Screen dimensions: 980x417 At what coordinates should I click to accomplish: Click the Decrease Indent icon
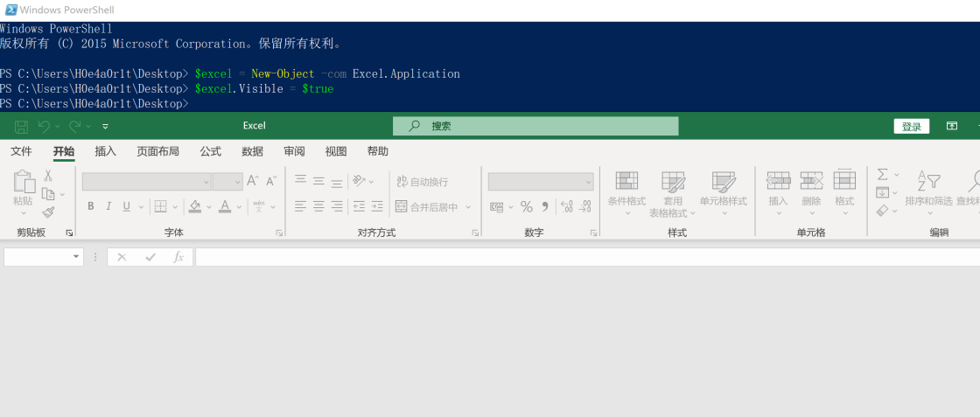tap(359, 206)
